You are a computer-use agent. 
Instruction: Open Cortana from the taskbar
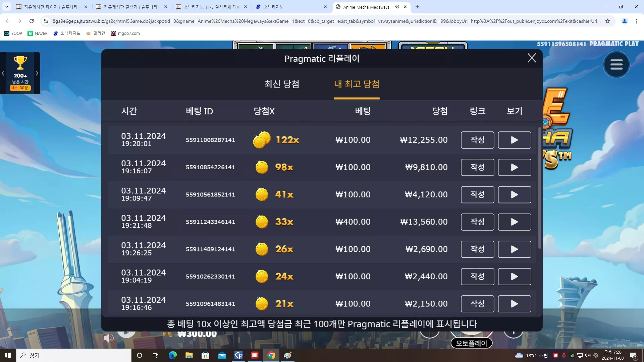(140, 355)
